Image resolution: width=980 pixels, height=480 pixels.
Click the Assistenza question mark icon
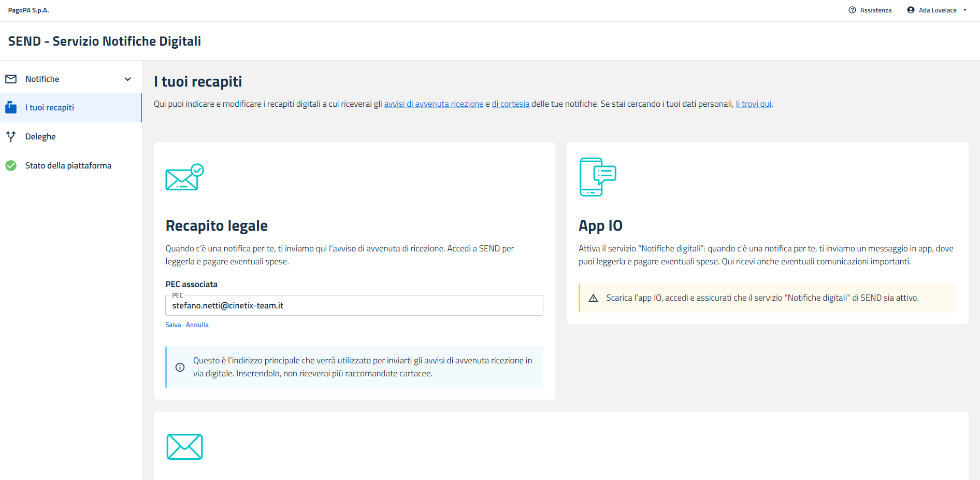pos(852,10)
